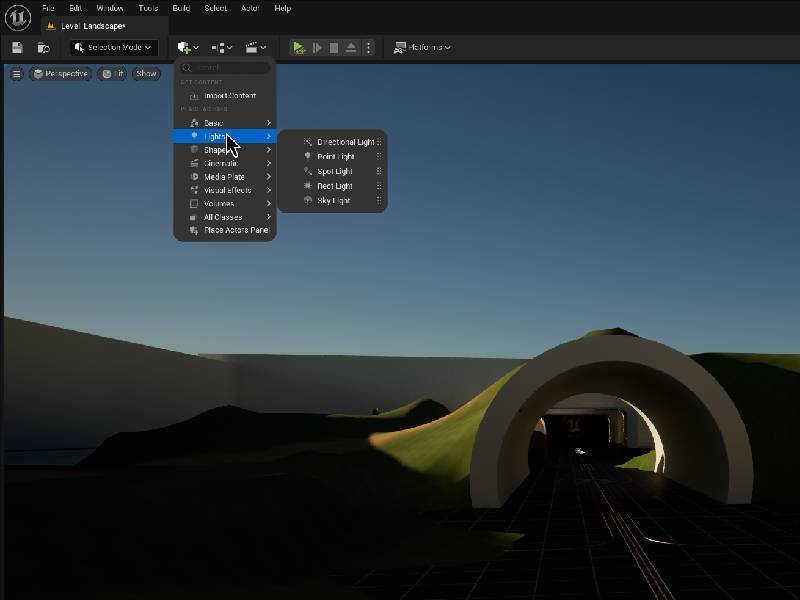The image size is (800, 600).
Task: Click the Basic actors icon in menu
Action: click(x=194, y=123)
